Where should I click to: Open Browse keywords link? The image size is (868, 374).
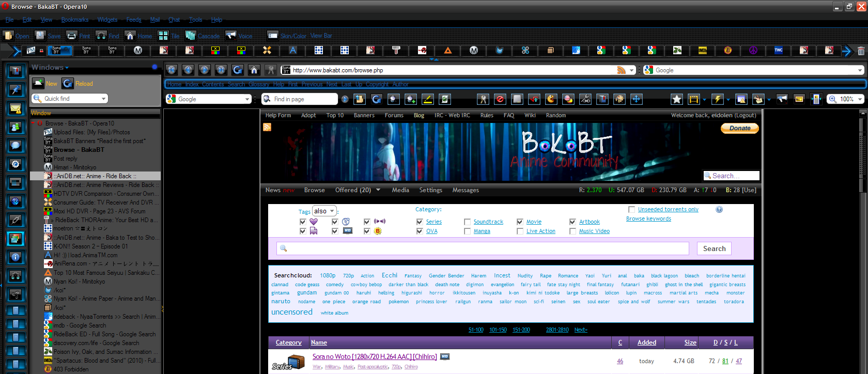pyautogui.click(x=649, y=219)
